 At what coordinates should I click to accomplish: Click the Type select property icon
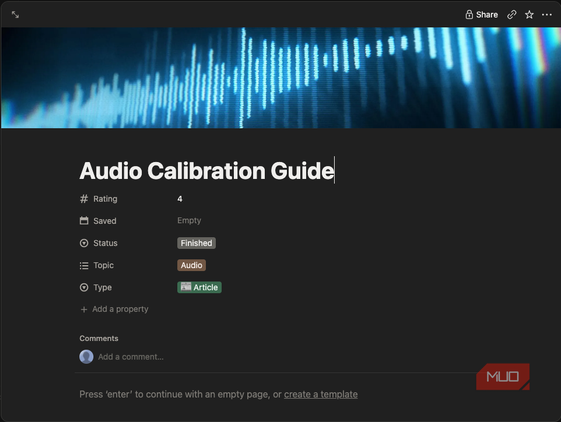coord(84,287)
